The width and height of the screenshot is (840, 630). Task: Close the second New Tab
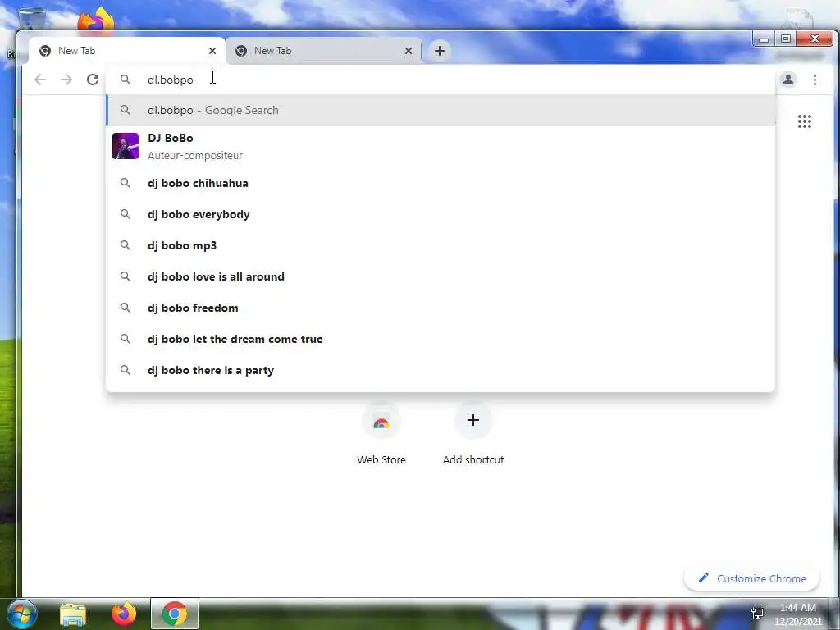(x=409, y=51)
